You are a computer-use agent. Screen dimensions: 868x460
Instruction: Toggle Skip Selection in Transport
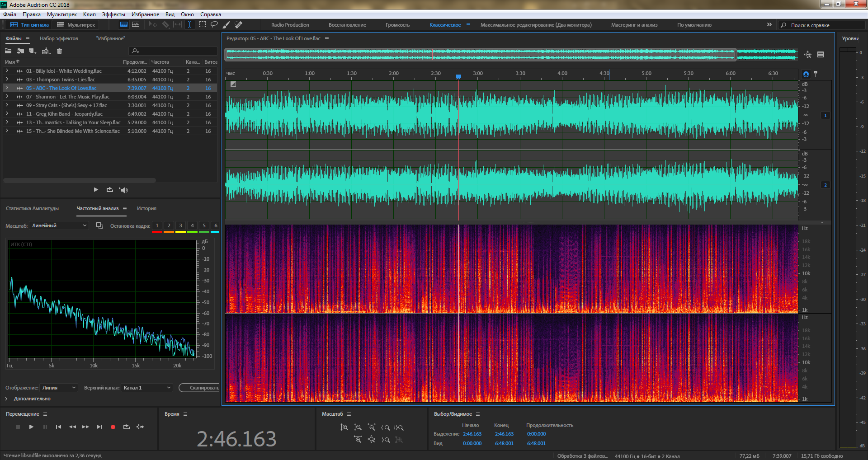(140, 427)
